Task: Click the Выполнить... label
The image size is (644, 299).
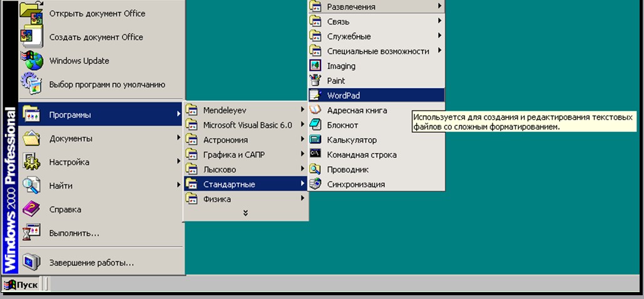Action: 74,234
